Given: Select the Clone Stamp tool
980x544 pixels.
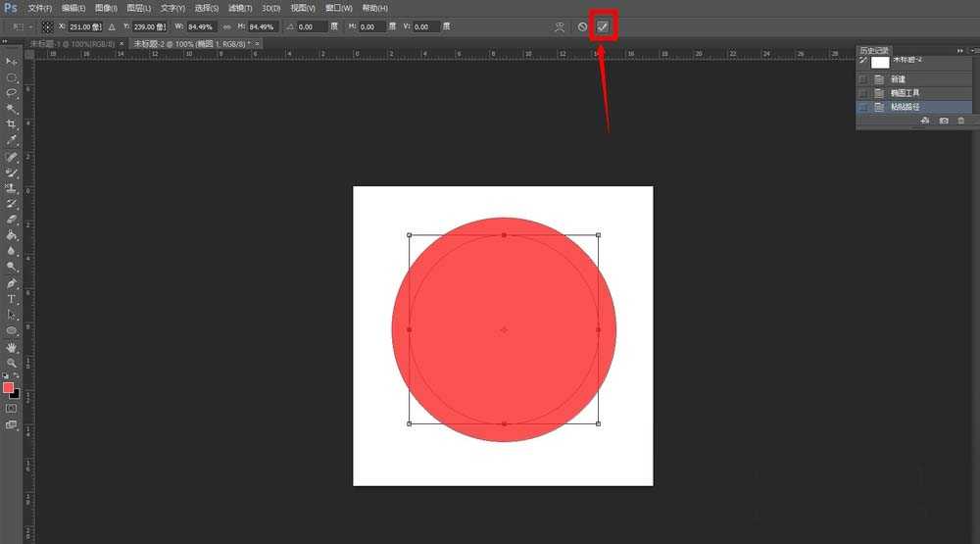Looking at the screenshot, I should [x=11, y=188].
